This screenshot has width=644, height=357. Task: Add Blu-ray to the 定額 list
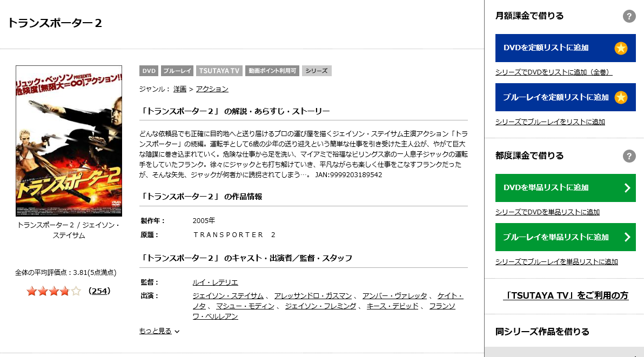click(565, 97)
